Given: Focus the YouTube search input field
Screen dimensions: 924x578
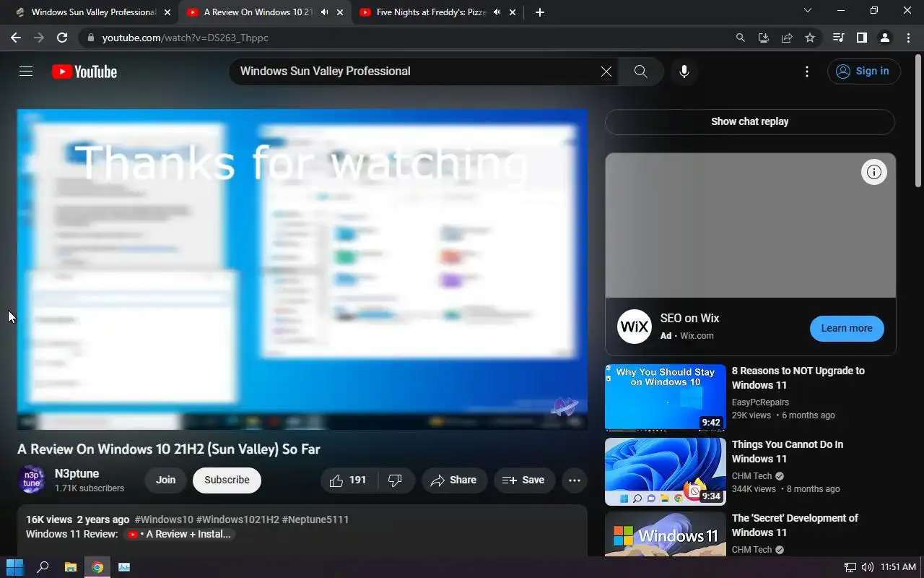Looking at the screenshot, I should pyautogui.click(x=415, y=72).
